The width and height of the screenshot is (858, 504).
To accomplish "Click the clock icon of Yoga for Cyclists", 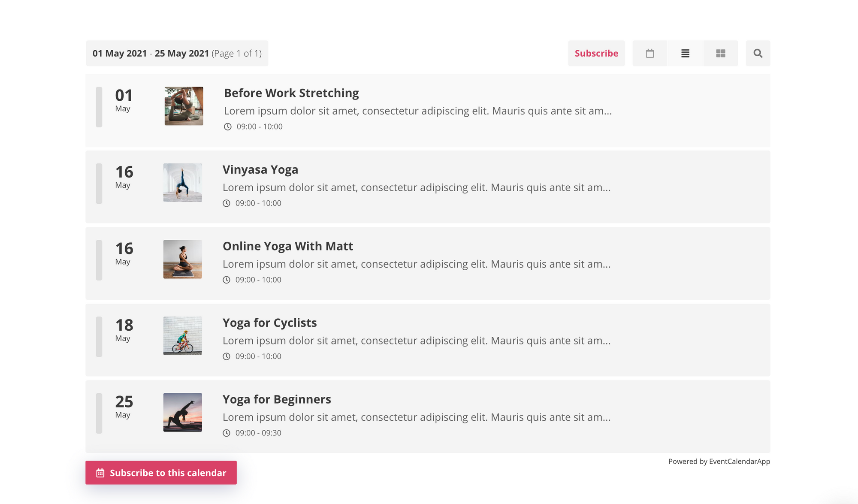I will point(227,356).
